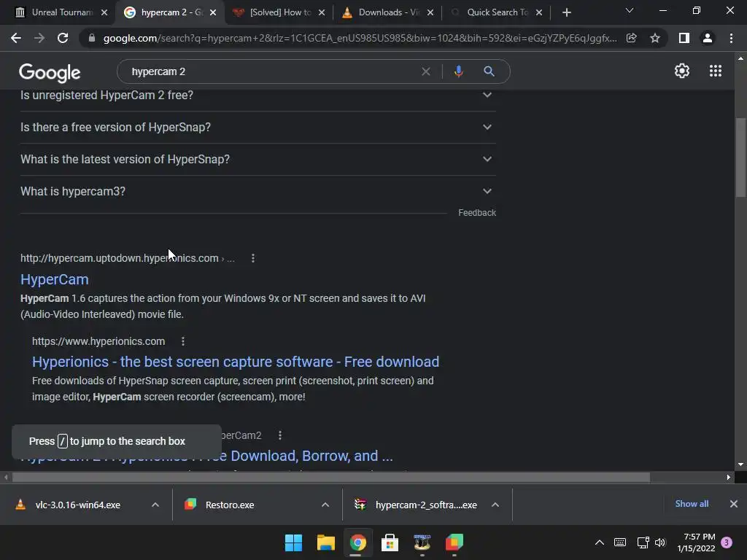The width and height of the screenshot is (747, 560).
Task: Submit search with magnifier icon
Action: click(489, 71)
